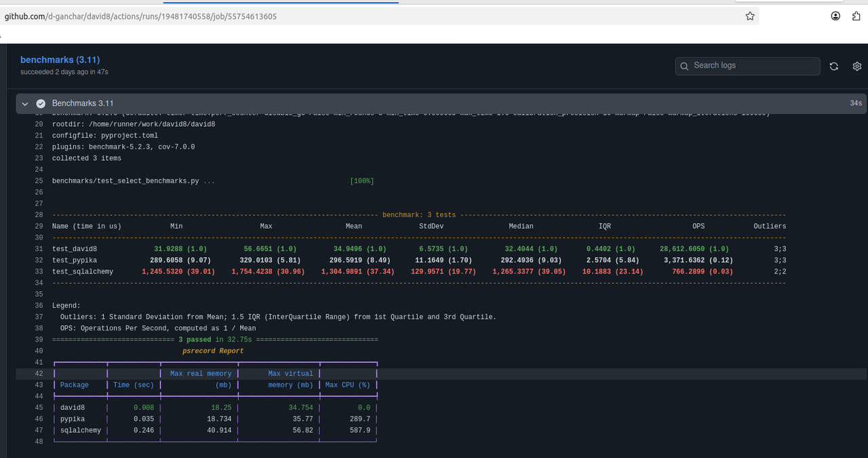Select log line number 32
Screen dimensions: 868x458
(39, 261)
